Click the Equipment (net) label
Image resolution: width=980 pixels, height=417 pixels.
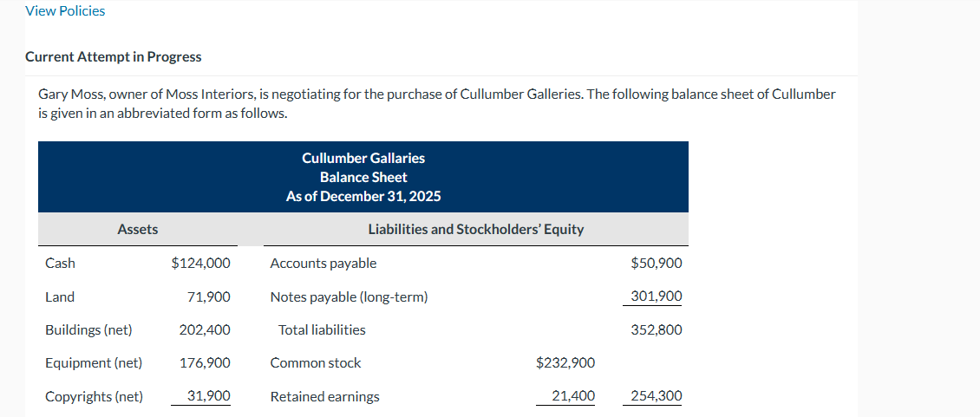click(94, 362)
